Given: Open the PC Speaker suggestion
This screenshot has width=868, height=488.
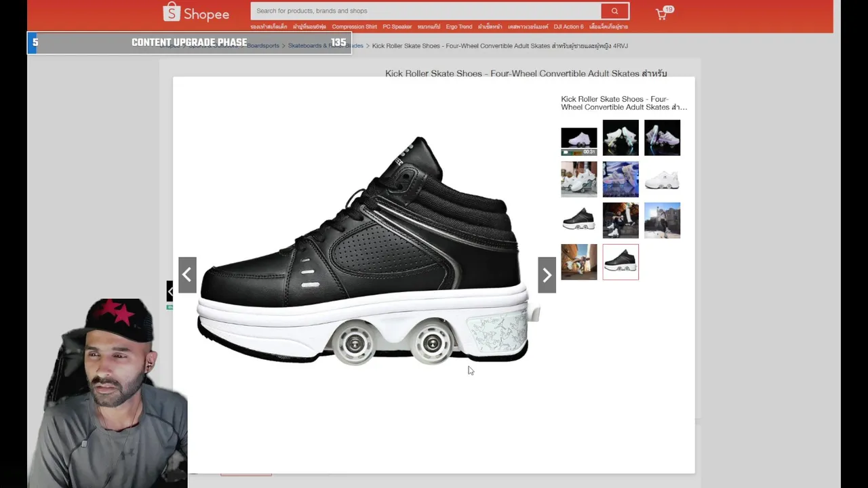Looking at the screenshot, I should (x=397, y=26).
